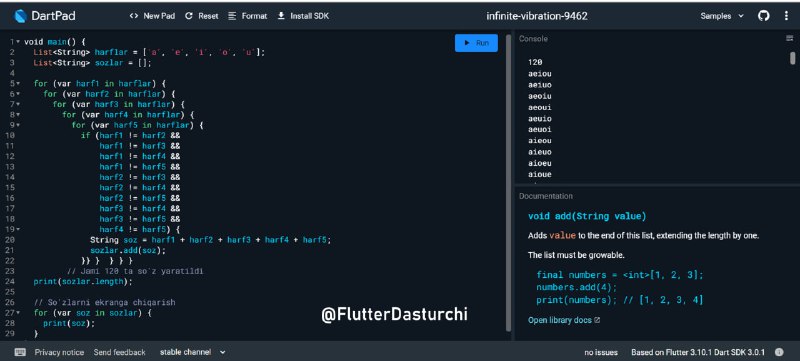Collapse the main() function fold arrow
800x361 pixels.
(x=18, y=42)
